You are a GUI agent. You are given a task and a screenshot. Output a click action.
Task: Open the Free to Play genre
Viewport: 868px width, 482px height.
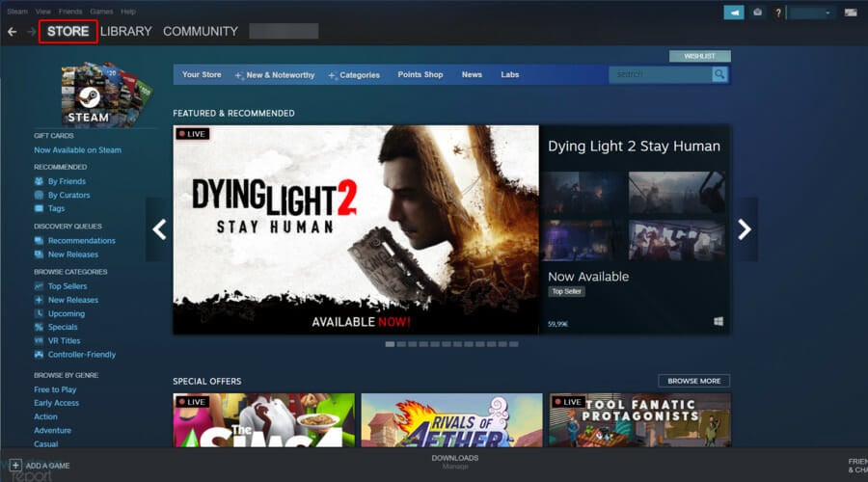(x=55, y=389)
